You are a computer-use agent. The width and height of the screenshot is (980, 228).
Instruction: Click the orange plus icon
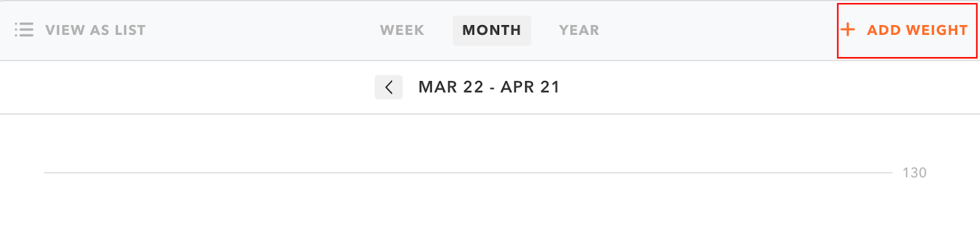[848, 29]
